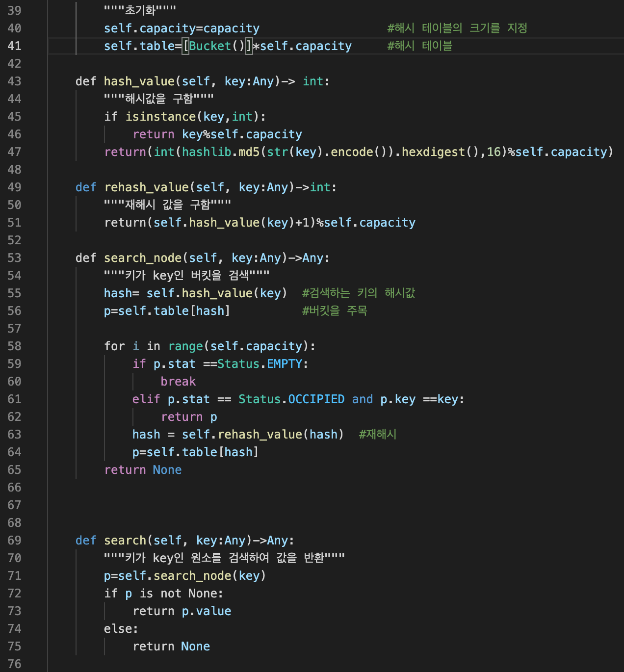Click the EMPTY constant on line 59
The width and height of the screenshot is (624, 672).
(285, 364)
